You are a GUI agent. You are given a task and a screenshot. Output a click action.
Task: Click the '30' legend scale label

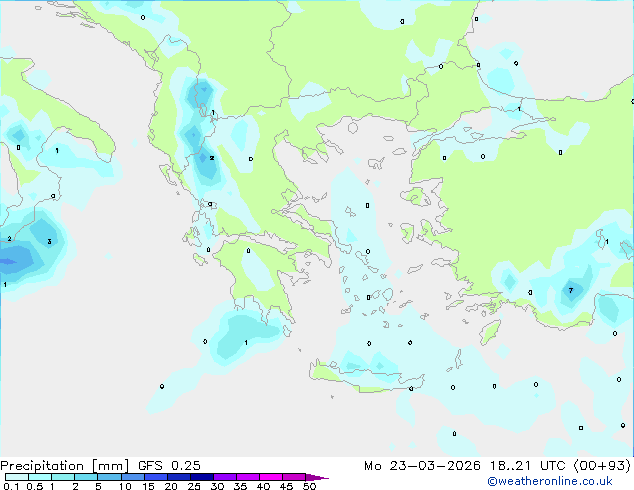tap(217, 486)
